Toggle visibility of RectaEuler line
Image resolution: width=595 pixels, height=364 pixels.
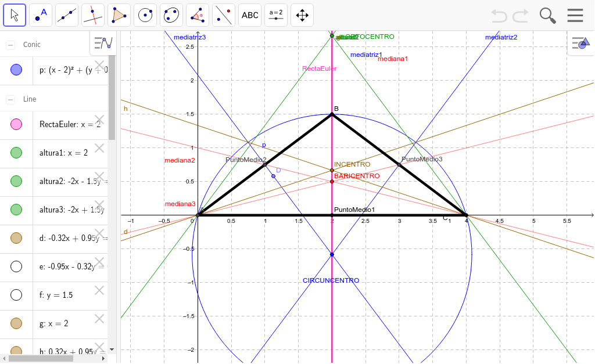coord(16,124)
